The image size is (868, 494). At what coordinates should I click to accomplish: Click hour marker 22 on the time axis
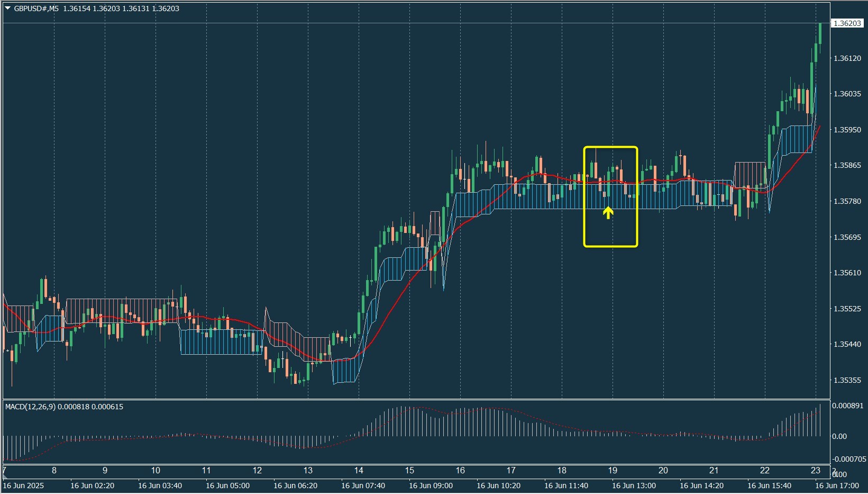coord(765,470)
